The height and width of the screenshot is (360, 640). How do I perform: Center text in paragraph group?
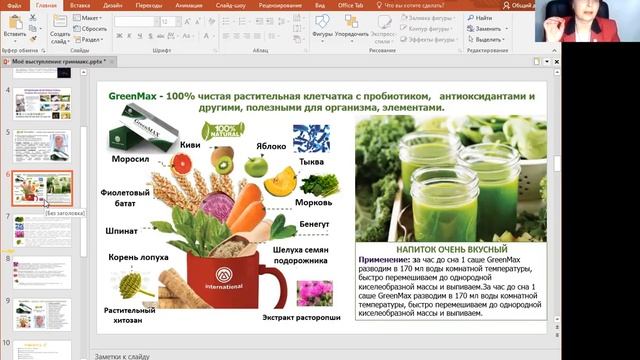tap(236, 36)
